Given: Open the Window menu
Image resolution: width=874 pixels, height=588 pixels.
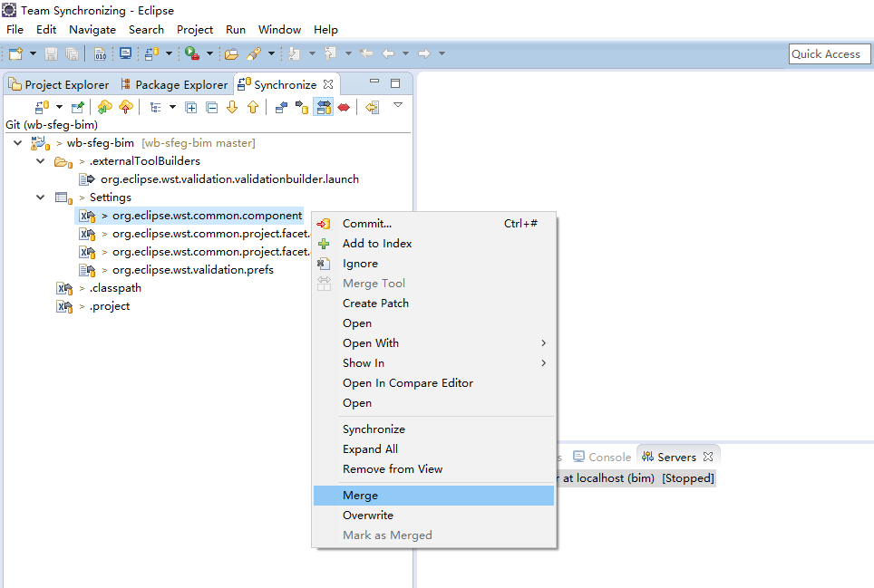Looking at the screenshot, I should tap(279, 30).
